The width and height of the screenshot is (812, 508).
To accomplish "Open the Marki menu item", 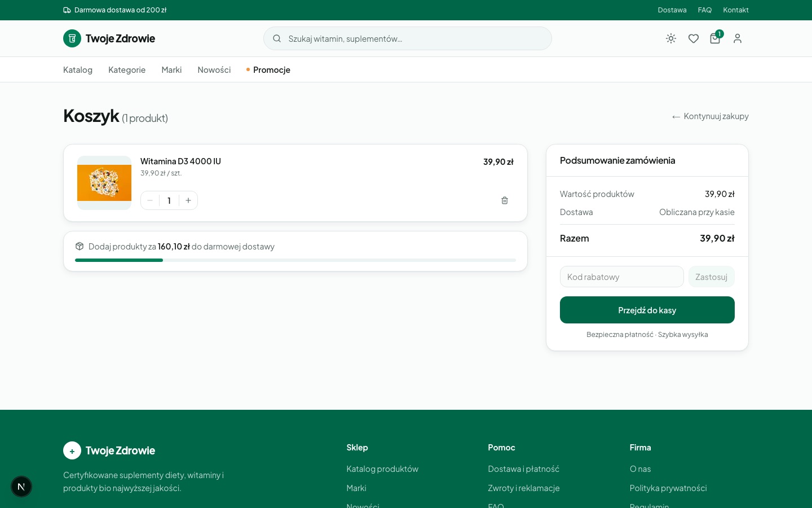I will (171, 70).
